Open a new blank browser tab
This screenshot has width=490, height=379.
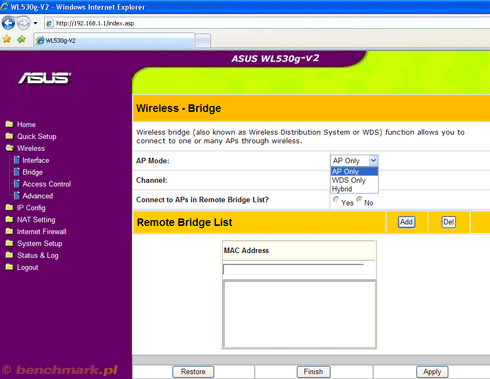pyautogui.click(x=203, y=41)
